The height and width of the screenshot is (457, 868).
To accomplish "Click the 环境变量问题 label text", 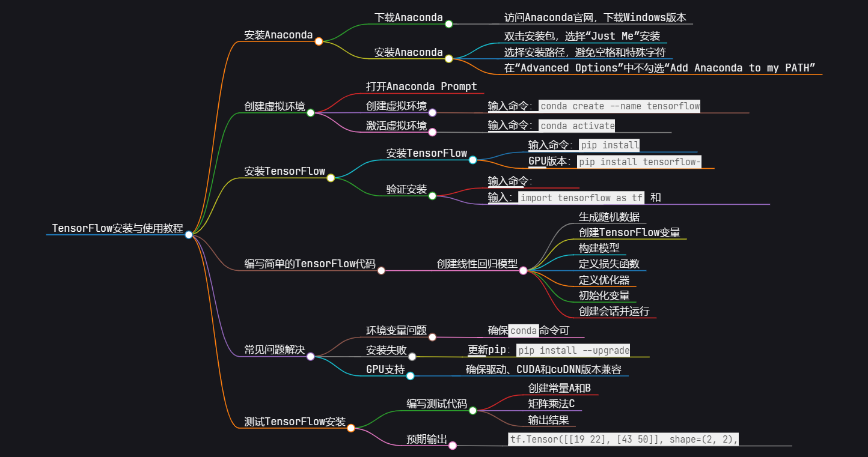I will (x=397, y=330).
